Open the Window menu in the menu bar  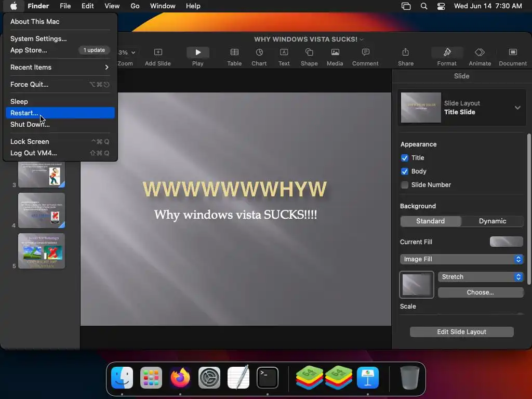(x=163, y=6)
